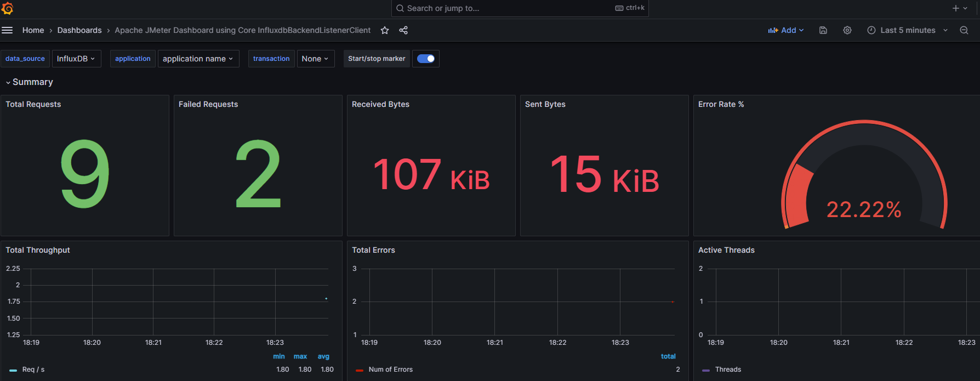
Task: Toggle the Num of Errors legend series
Action: [391, 369]
